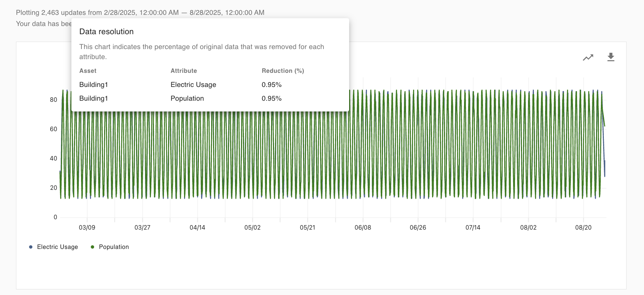
Task: Toggle the Electric Usage series legend label
Action: click(57, 247)
